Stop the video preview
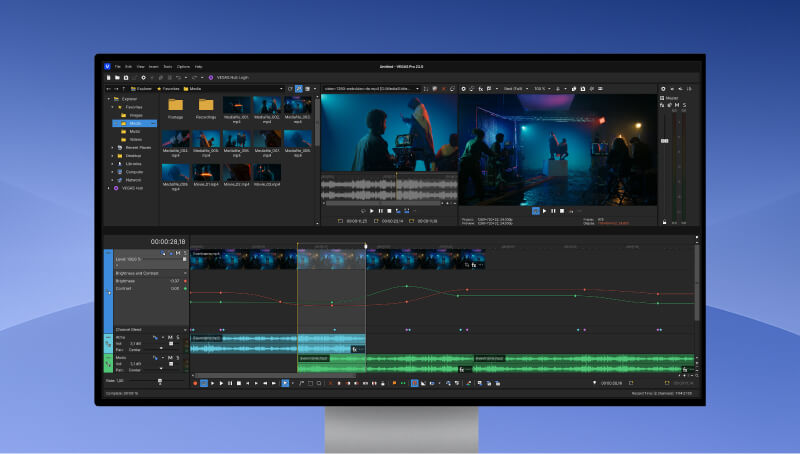 tap(562, 211)
